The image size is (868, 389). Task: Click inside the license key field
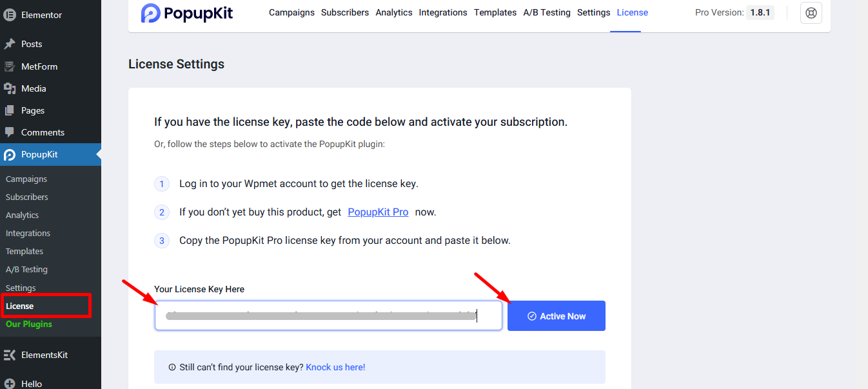click(x=328, y=315)
